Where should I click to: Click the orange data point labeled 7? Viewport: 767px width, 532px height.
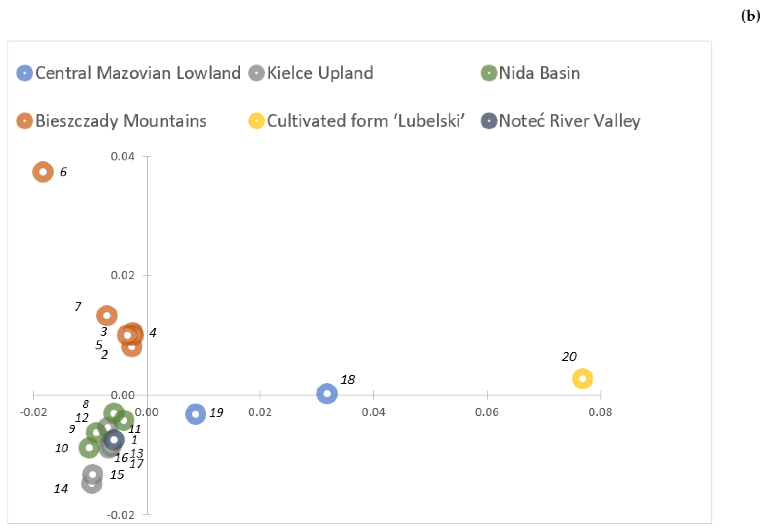click(x=107, y=315)
